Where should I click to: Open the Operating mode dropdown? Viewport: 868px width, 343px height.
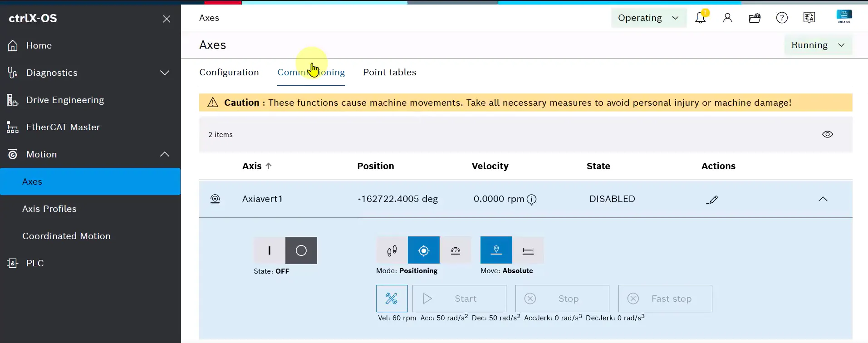648,18
